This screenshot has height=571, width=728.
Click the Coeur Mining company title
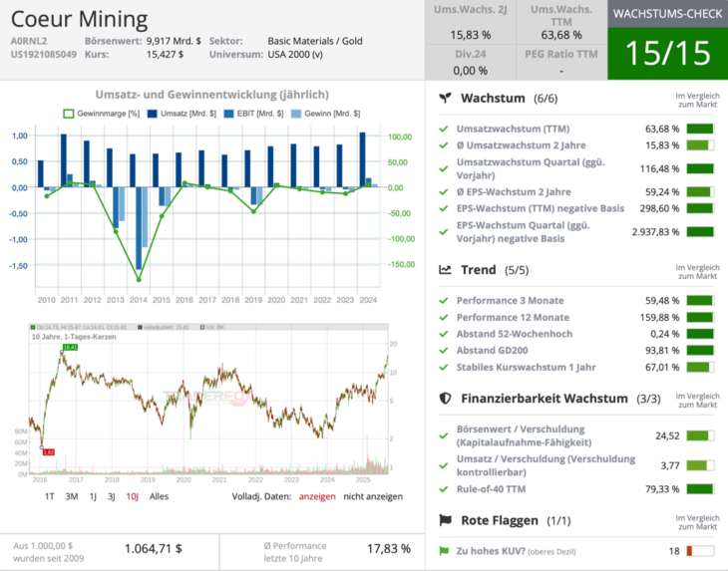[x=79, y=19]
